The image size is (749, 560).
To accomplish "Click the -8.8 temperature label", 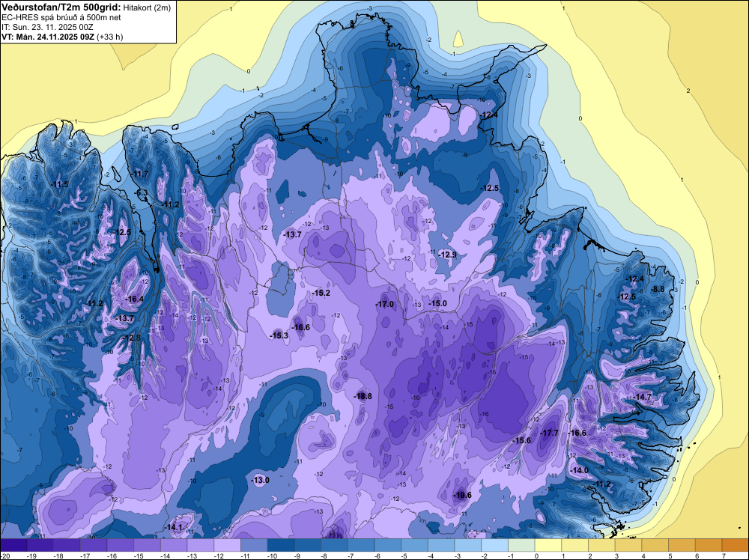I will pos(658,289).
